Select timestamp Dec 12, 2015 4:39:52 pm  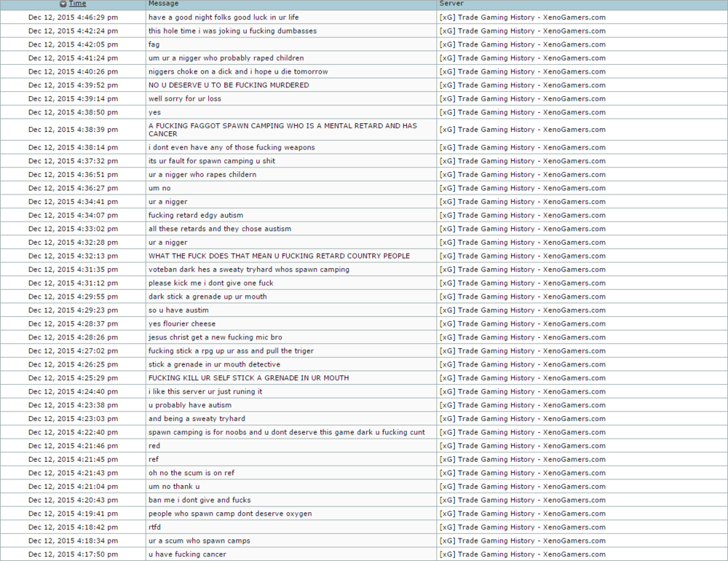(73, 85)
